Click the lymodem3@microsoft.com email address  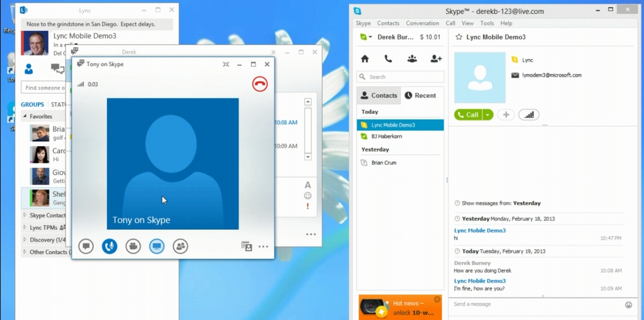(552, 75)
